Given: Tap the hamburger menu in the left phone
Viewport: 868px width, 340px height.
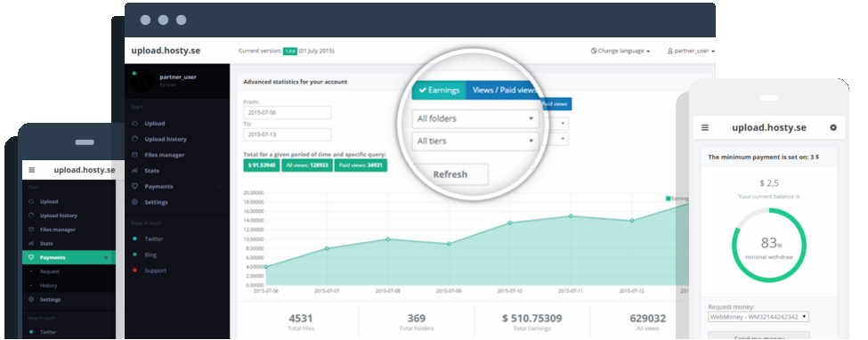Looking at the screenshot, I should tap(31, 170).
